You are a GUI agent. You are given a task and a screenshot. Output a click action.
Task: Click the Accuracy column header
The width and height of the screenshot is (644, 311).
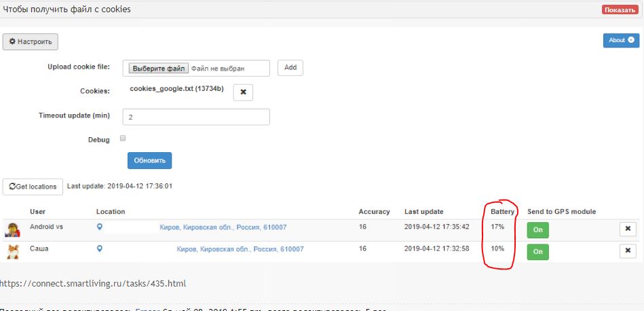click(x=374, y=212)
